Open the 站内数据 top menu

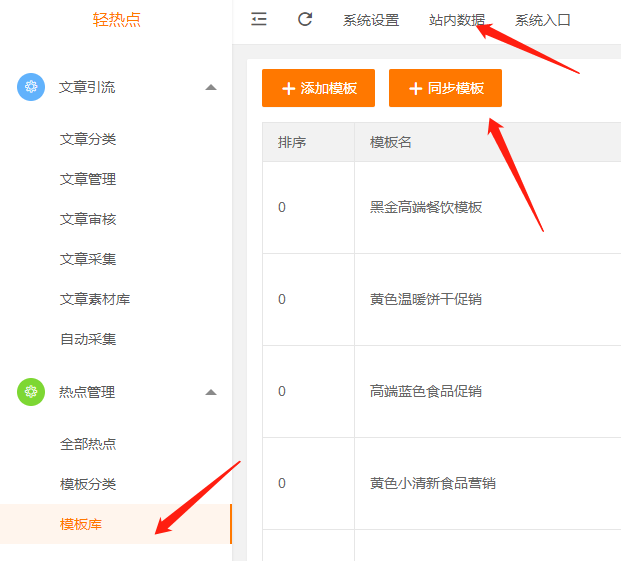click(x=457, y=20)
